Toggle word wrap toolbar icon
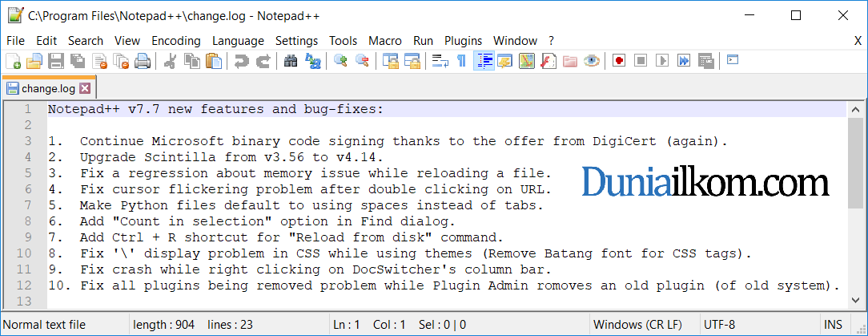 pyautogui.click(x=440, y=60)
